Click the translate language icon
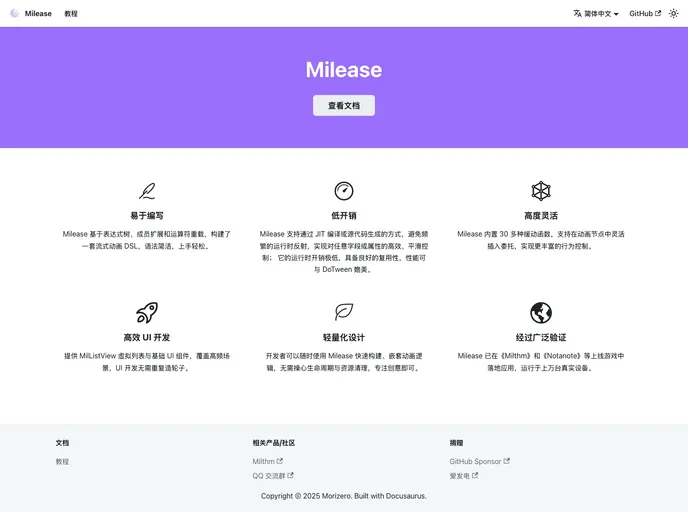Viewport: 688px width, 512px height. pos(577,14)
